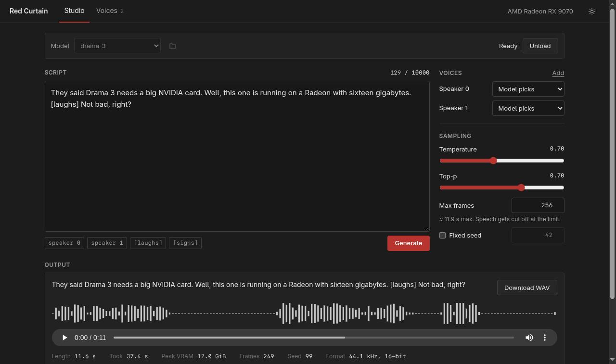Click the Ready status text
The width and height of the screenshot is (616, 364).
pyautogui.click(x=508, y=46)
